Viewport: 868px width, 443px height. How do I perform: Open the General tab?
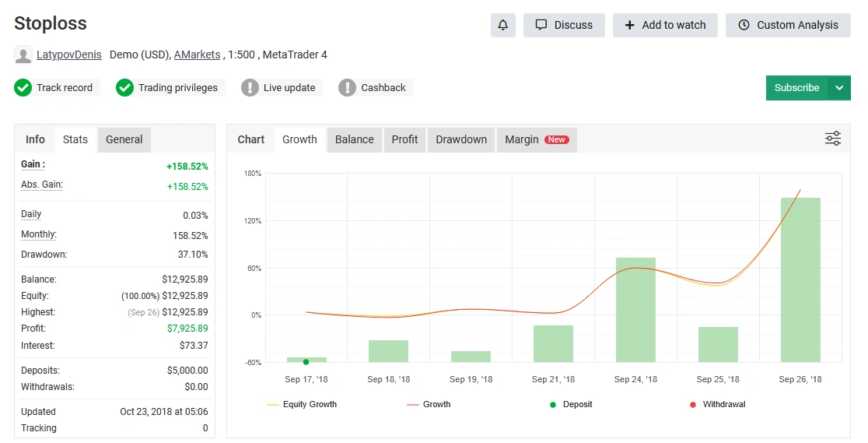(x=124, y=139)
